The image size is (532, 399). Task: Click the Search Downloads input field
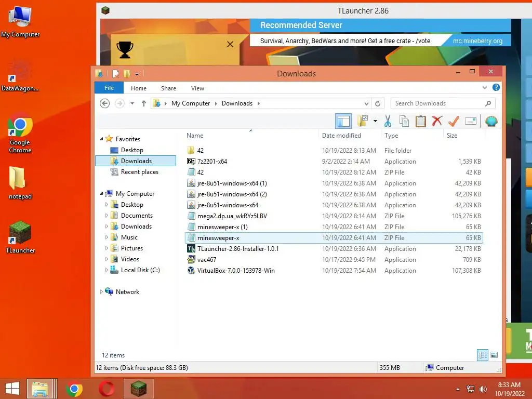(443, 103)
